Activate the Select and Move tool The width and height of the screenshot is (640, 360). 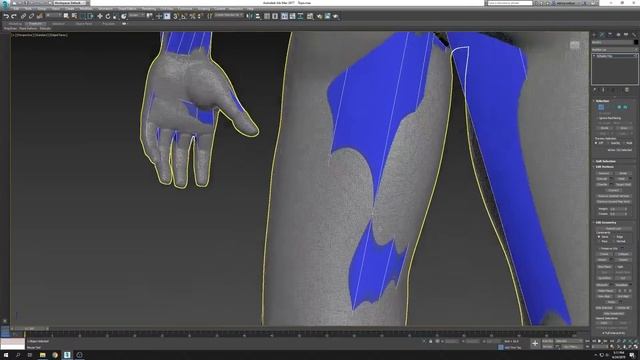pyautogui.click(x=100, y=16)
